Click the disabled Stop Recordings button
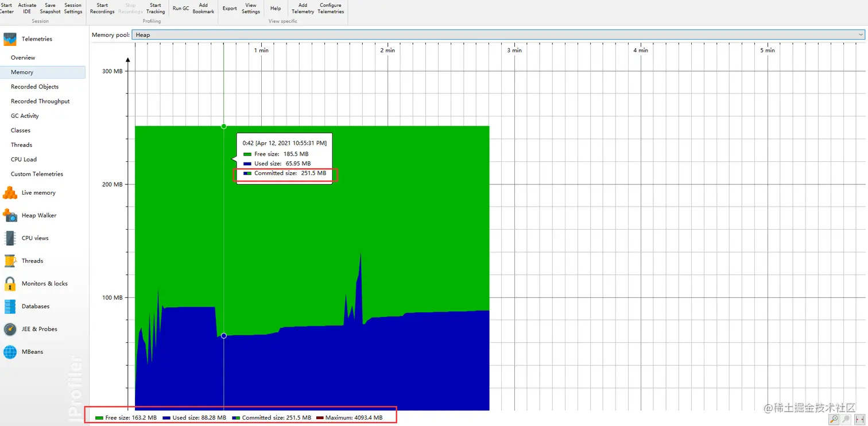The width and height of the screenshot is (868, 426). (x=130, y=8)
